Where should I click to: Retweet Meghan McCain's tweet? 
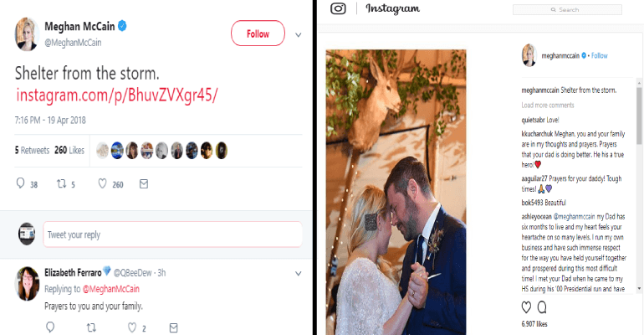pyautogui.click(x=61, y=183)
